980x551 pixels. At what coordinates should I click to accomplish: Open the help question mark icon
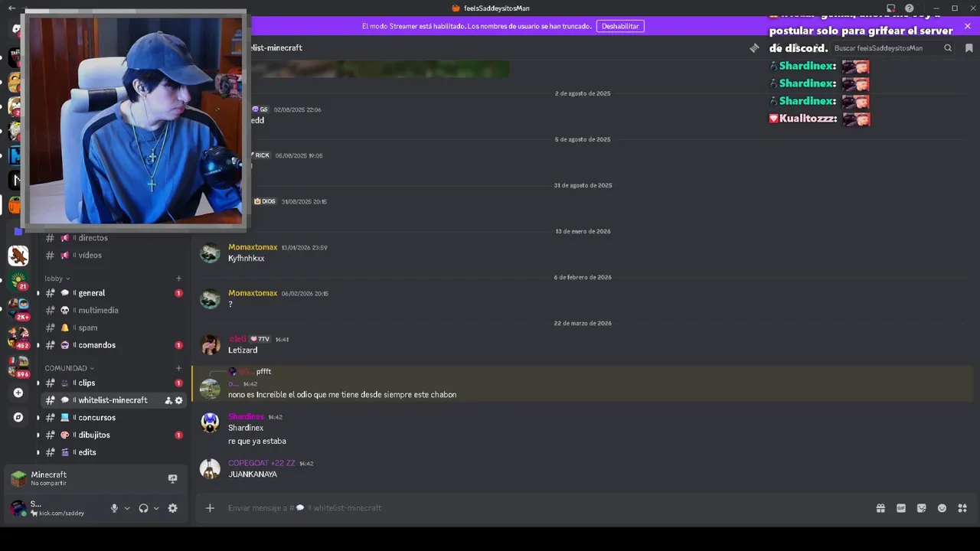pyautogui.click(x=909, y=8)
